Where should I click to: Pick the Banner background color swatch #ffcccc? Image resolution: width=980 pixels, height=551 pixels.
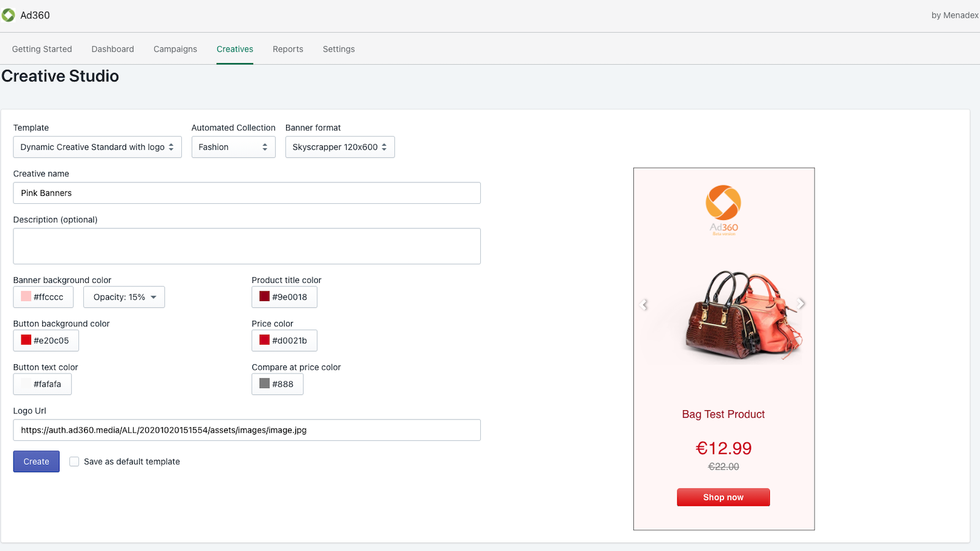tap(26, 297)
